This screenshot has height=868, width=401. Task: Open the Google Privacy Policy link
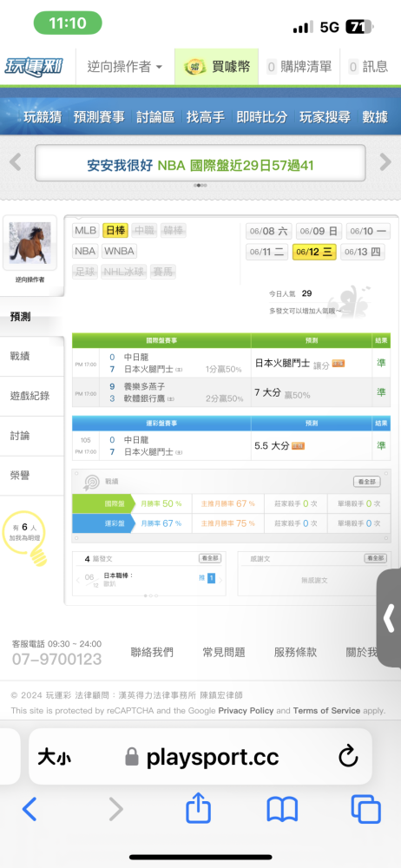click(x=246, y=710)
